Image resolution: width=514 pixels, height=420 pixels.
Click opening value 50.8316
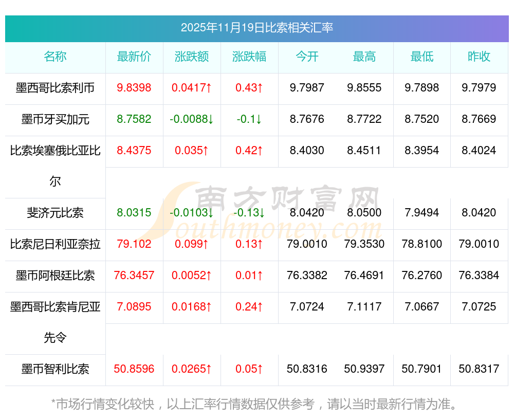tap(307, 369)
